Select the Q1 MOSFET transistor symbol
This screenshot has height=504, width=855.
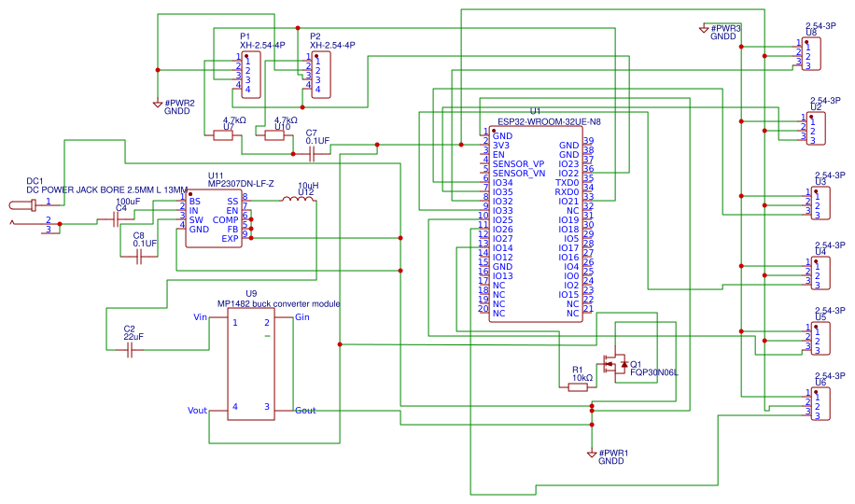pos(614,364)
